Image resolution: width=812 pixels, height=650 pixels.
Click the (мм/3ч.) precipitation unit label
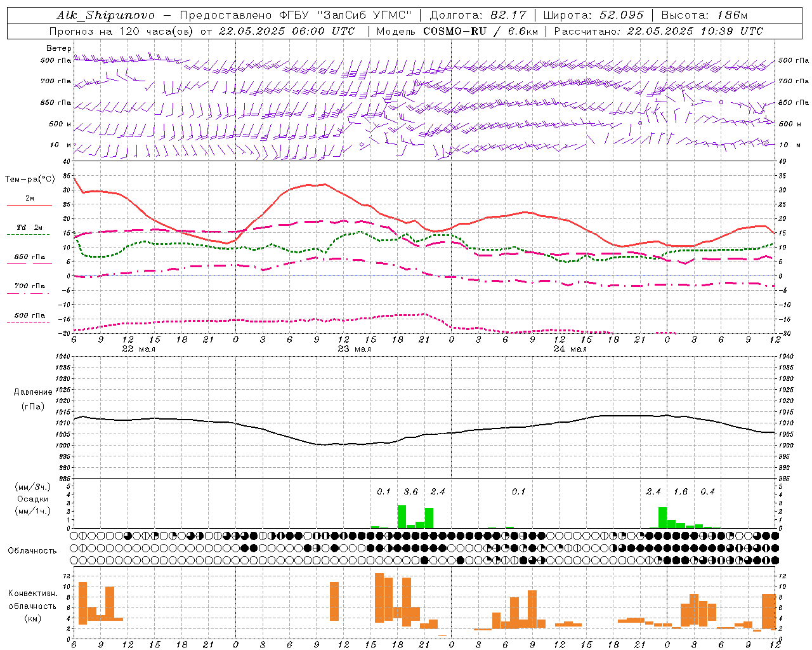pyautogui.click(x=33, y=487)
